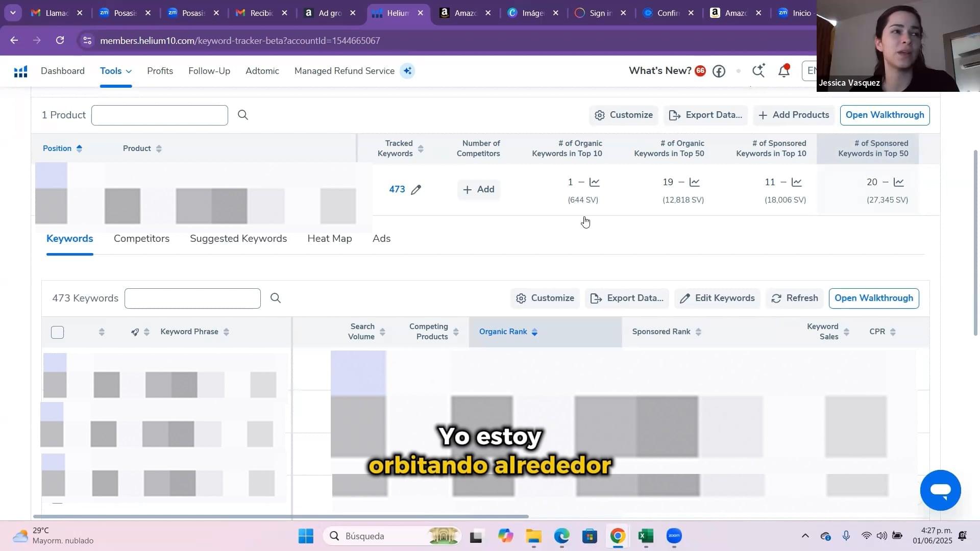This screenshot has width=980, height=551.
Task: Open the notifications bell
Action: [x=783, y=71]
